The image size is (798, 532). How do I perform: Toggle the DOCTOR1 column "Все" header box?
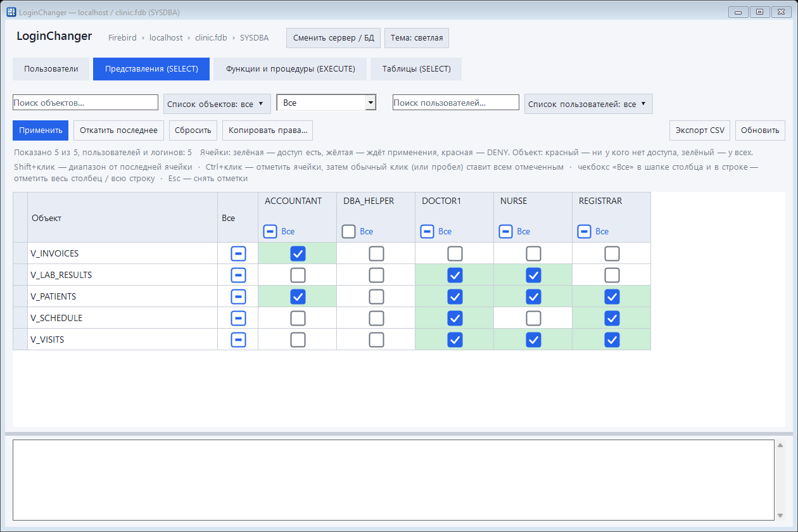click(427, 231)
